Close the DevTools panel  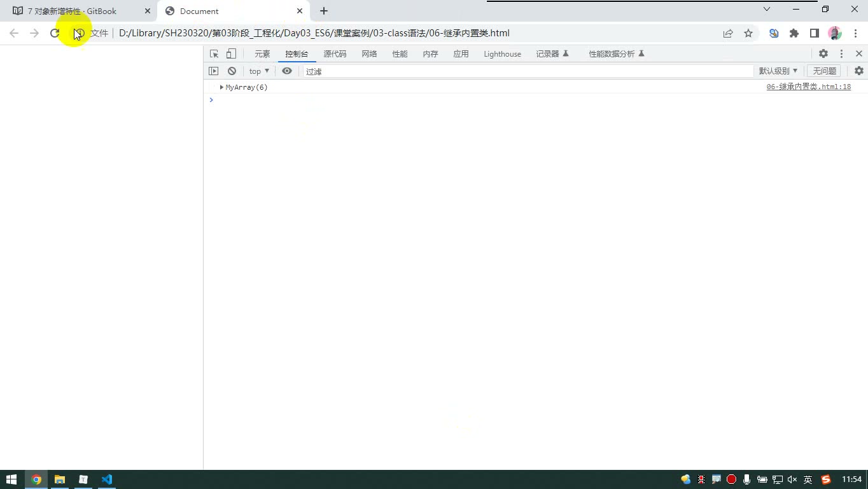(859, 54)
